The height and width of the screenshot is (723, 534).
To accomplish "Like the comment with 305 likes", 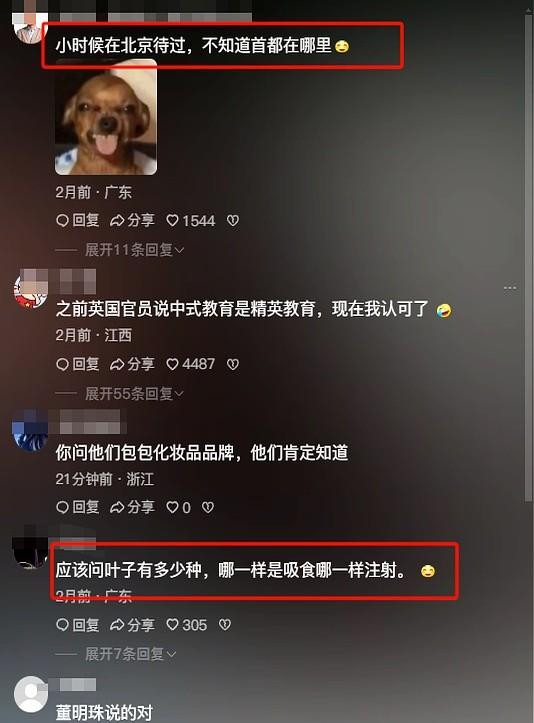I will click(186, 625).
